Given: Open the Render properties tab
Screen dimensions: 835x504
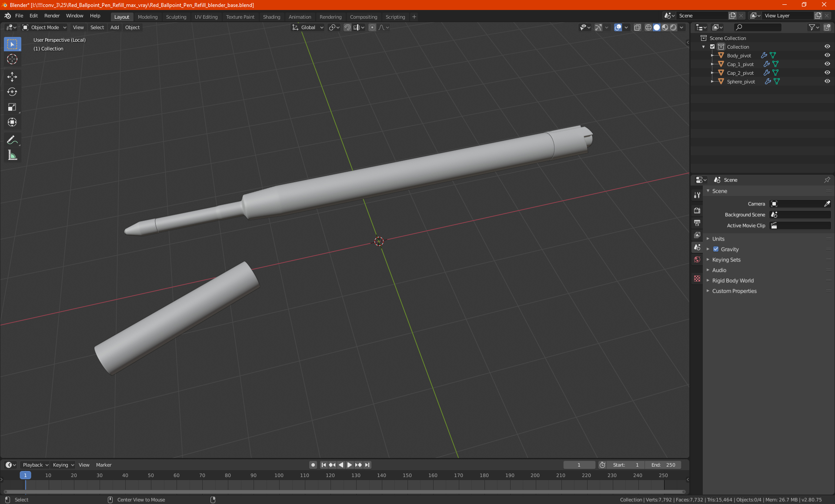Looking at the screenshot, I should (x=697, y=211).
